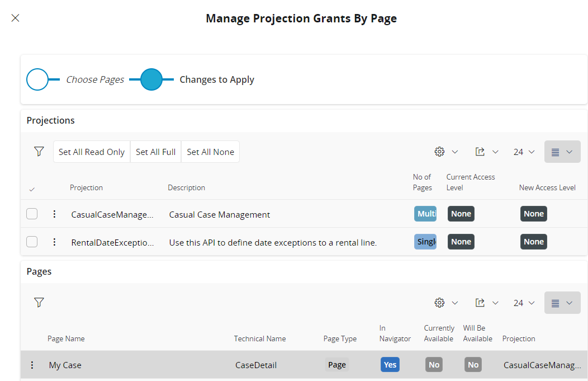
Task: Click the Set All Read Only button
Action: coord(91,151)
